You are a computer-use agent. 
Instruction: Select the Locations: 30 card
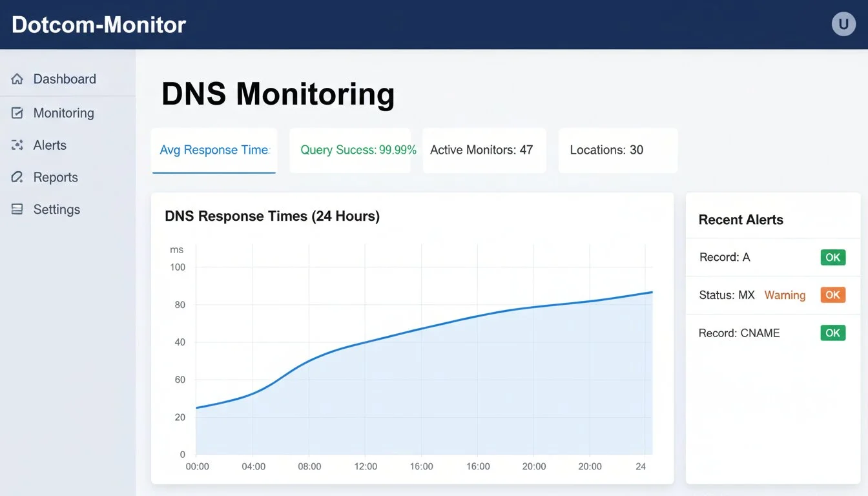click(618, 150)
